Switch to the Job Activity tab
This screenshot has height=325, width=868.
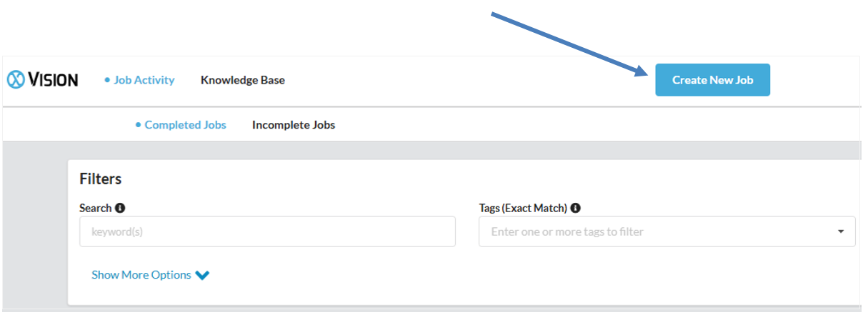[144, 80]
